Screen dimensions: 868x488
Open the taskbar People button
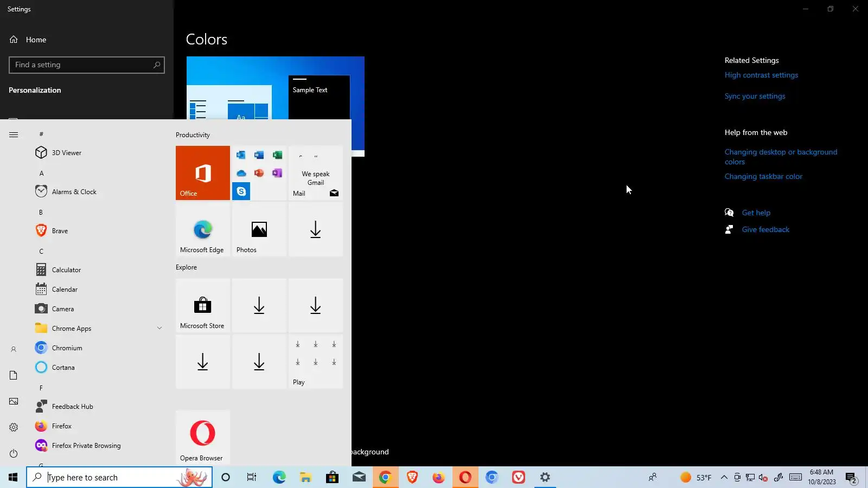coord(653,478)
